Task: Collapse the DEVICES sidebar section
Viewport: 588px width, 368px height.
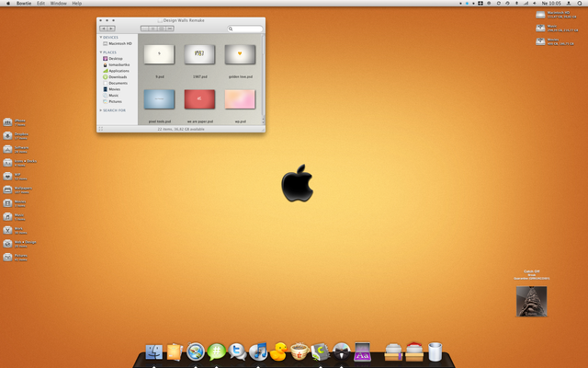Action: pos(101,38)
